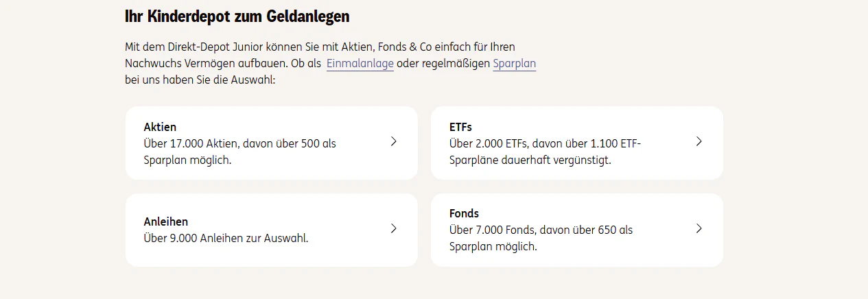Click the chevron arrow on the ETFs card
Screen dimensions: 868x299
699,142
